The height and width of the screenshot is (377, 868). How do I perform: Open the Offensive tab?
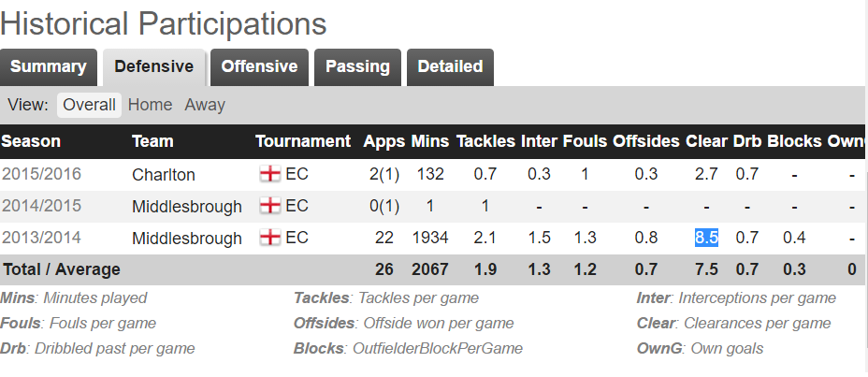click(x=259, y=67)
